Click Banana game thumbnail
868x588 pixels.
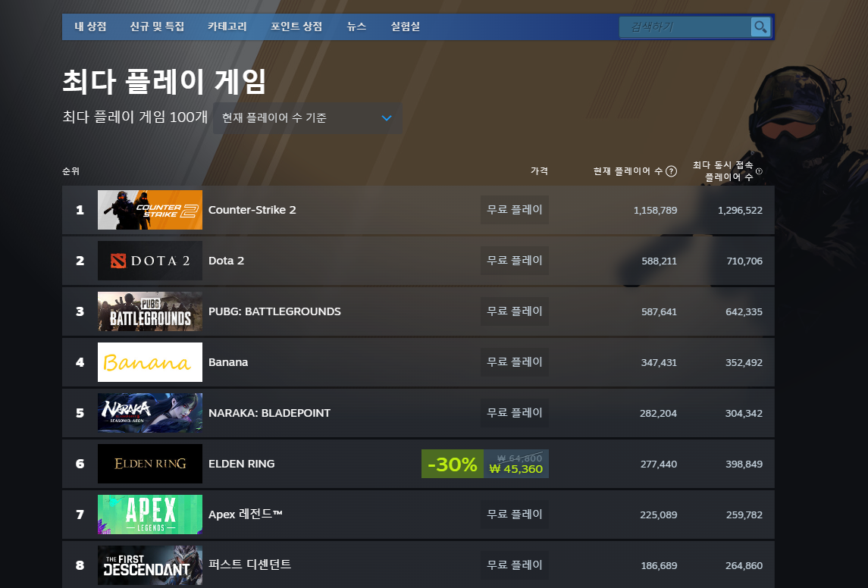[150, 362]
